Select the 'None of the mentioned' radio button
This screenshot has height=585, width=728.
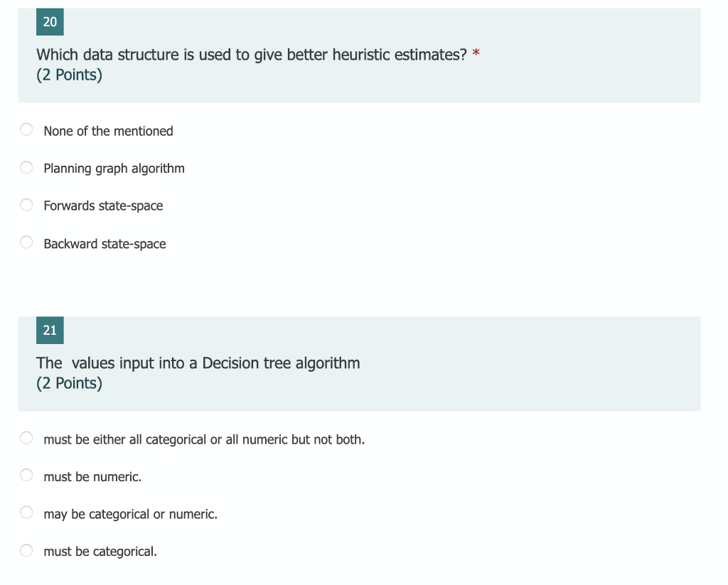pyautogui.click(x=26, y=130)
